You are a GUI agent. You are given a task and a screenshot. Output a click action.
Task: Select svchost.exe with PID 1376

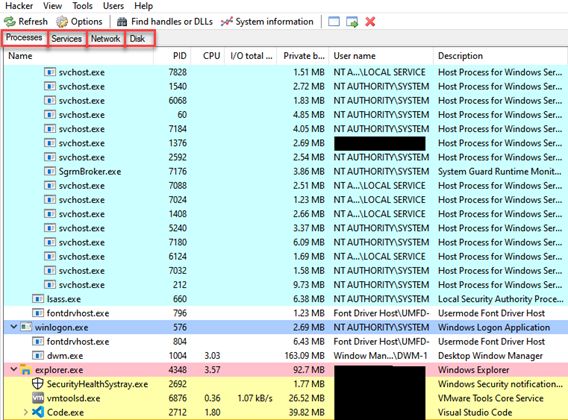pos(285,143)
